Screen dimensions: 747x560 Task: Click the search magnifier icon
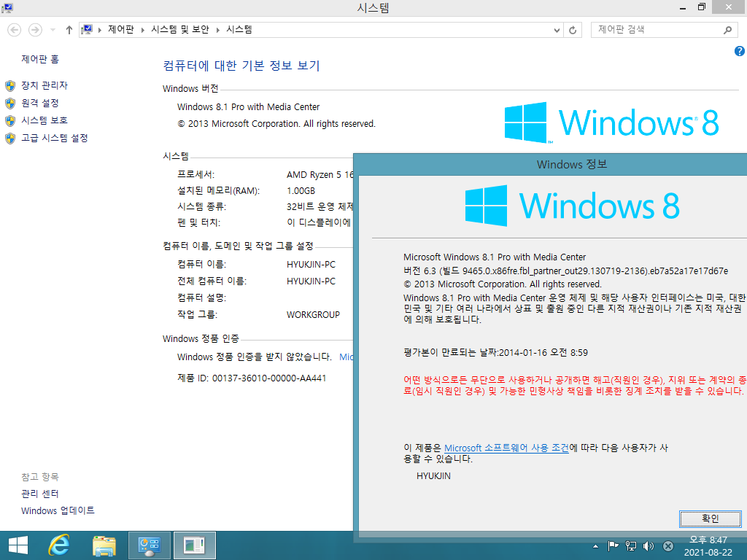[727, 30]
